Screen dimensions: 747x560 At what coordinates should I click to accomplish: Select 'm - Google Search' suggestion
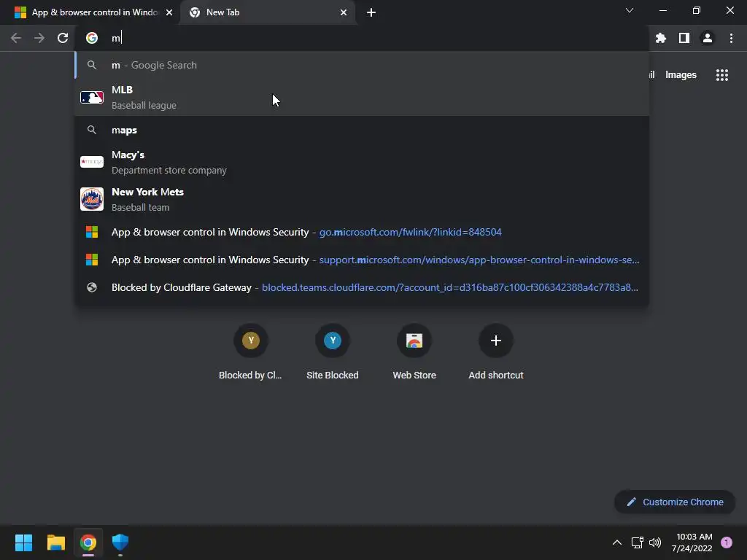[362, 65]
